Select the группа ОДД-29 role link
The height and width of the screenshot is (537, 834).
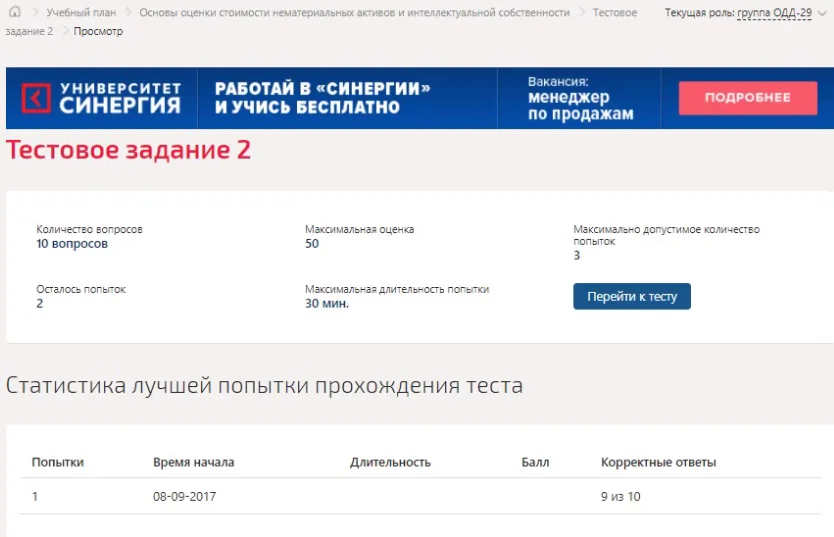click(774, 12)
